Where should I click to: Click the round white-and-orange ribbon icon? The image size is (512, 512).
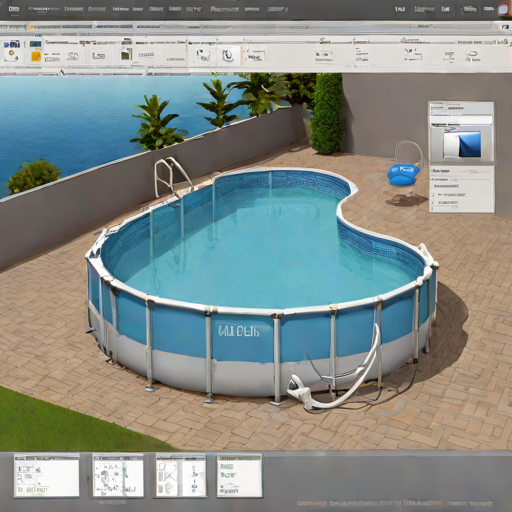pyautogui.click(x=13, y=55)
